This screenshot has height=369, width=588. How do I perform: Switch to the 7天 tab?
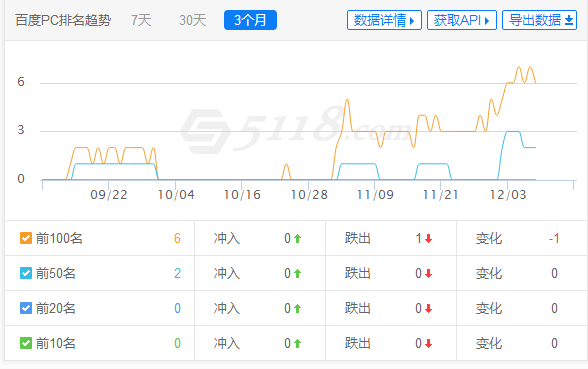point(141,20)
